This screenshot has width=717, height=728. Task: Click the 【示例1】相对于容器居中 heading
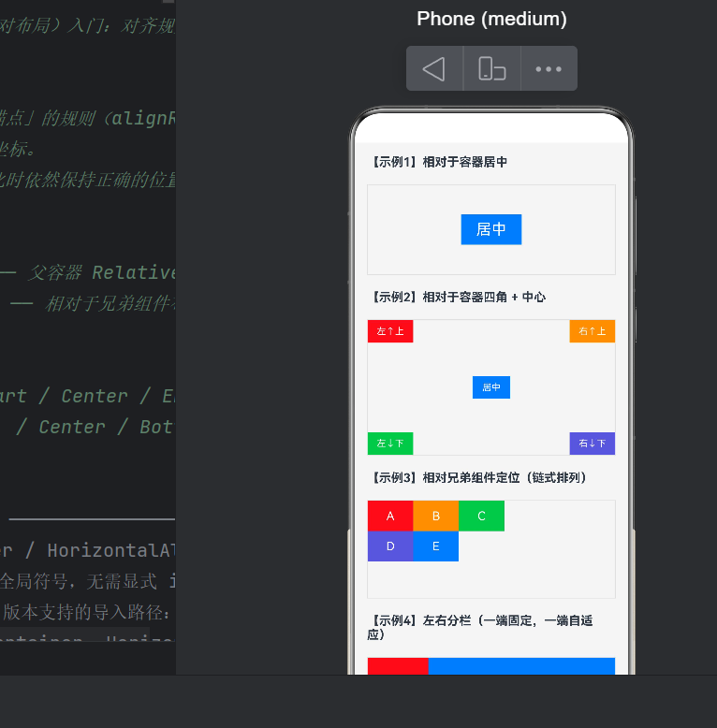[438, 162]
